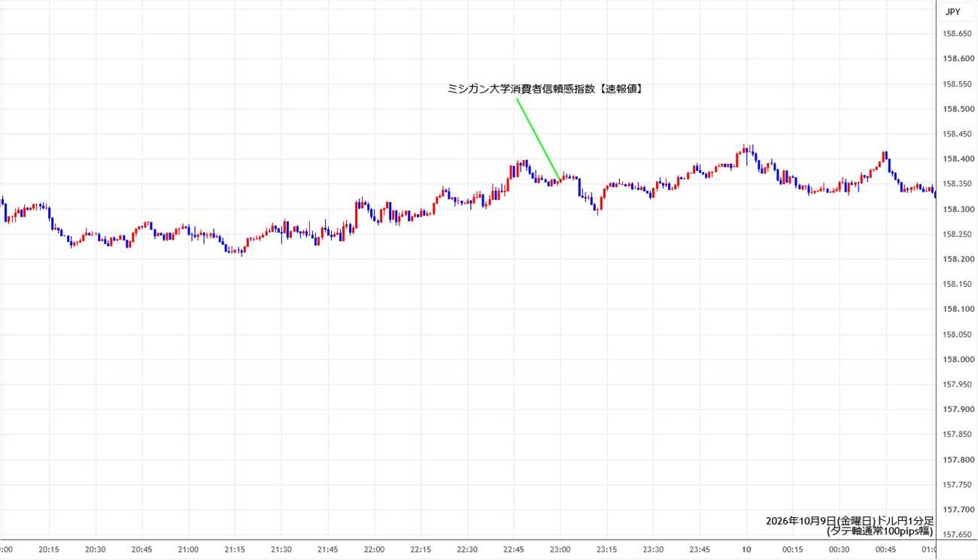978x560 pixels.
Task: Click the 23:15 time axis label
Action: [607, 549]
